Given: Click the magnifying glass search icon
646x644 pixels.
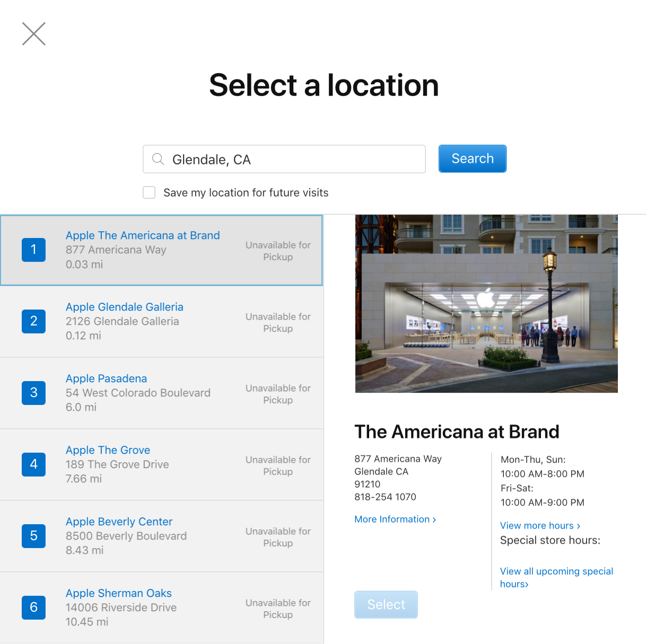Looking at the screenshot, I should 158,159.
